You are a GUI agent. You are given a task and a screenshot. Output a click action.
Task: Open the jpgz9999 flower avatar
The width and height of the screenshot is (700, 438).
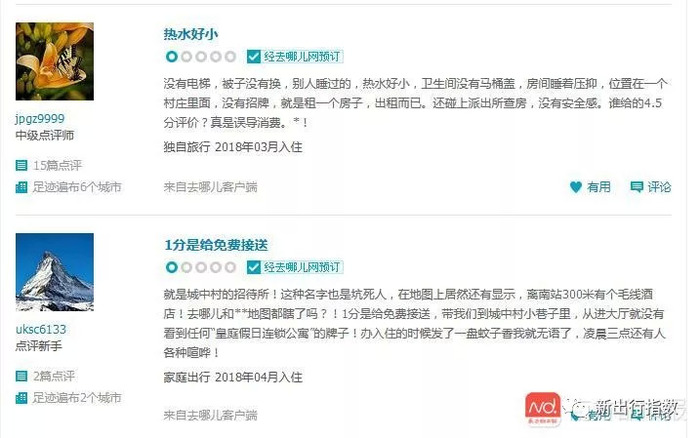pos(54,61)
